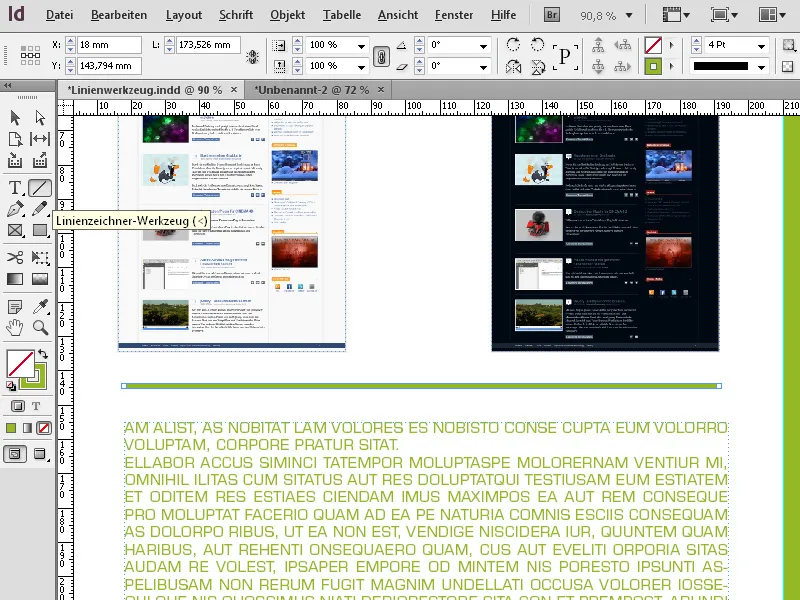The height and width of the screenshot is (600, 800).
Task: Click the length field 173,526 mm
Action: click(208, 45)
